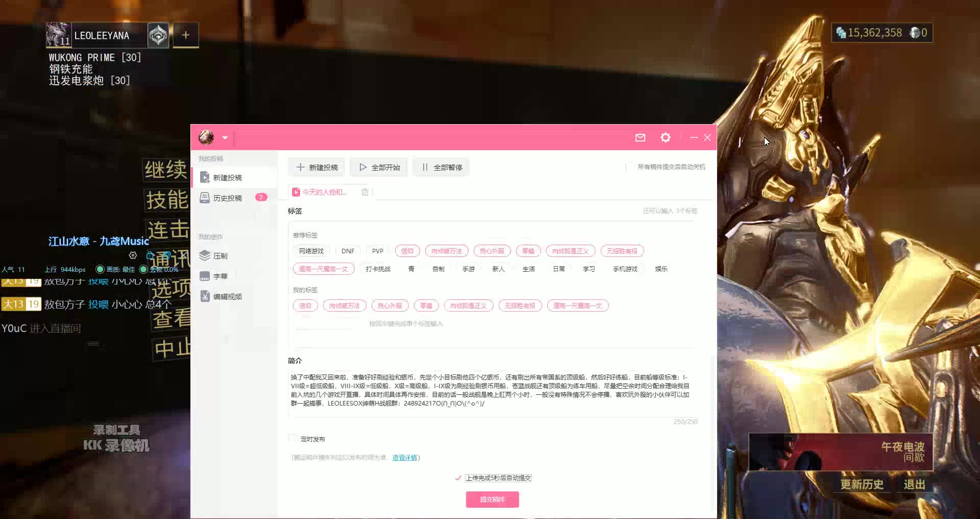Click 更新历史 in the game menu

click(862, 484)
